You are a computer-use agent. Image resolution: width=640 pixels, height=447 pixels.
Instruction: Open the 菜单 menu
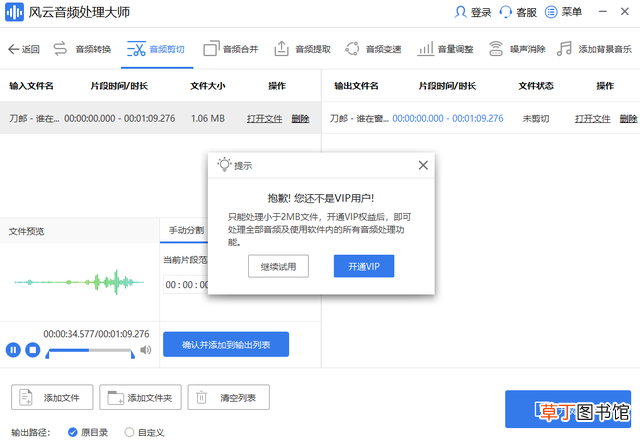(x=563, y=12)
